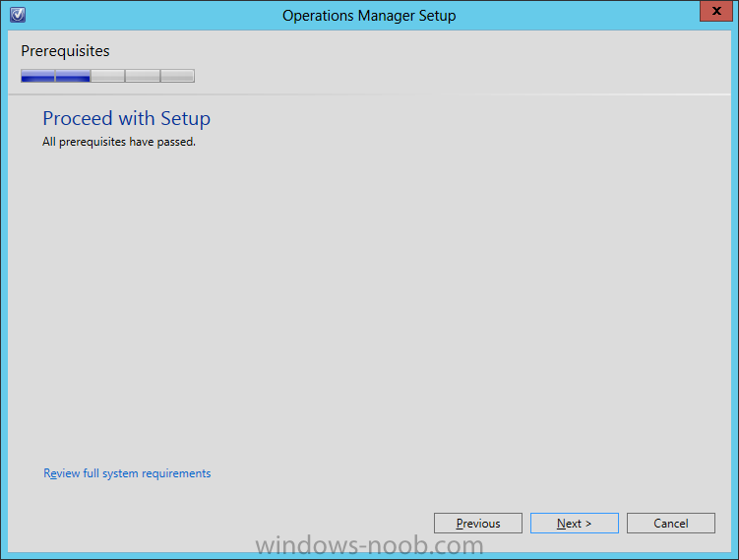The image size is (739, 560).
Task: Cancel the Operations Manager setup
Action: coord(671,524)
